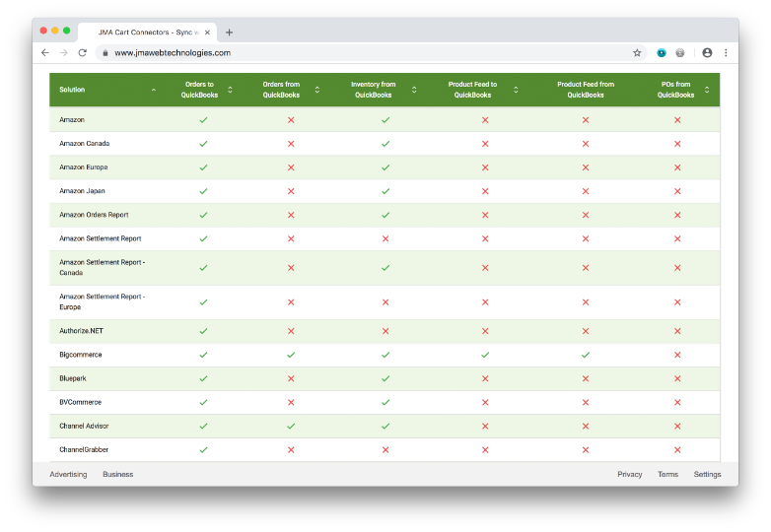Click the Channel Advisor row name
Image resolution: width=771 pixels, height=532 pixels.
click(84, 426)
